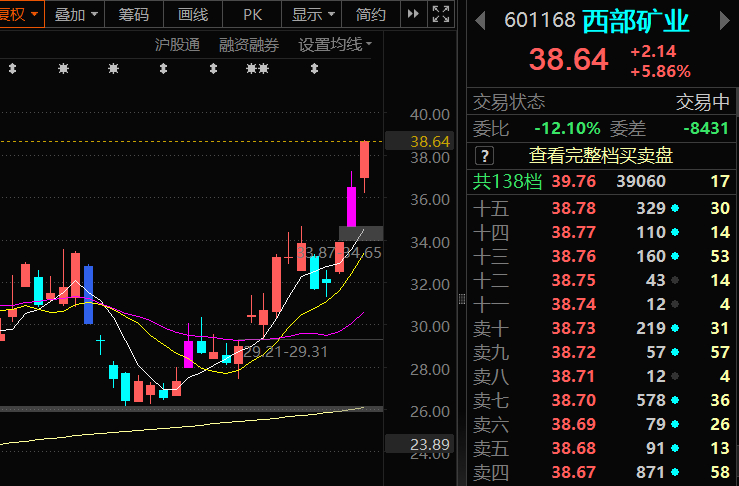The image size is (739, 486).
Task: Open 查看完整档买卖盘 link
Action: (601, 155)
